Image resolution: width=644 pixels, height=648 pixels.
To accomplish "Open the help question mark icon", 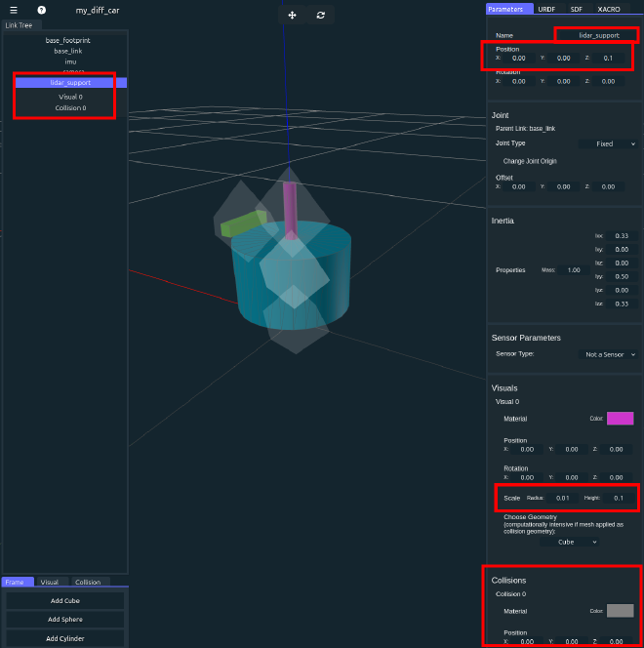I will click(41, 10).
